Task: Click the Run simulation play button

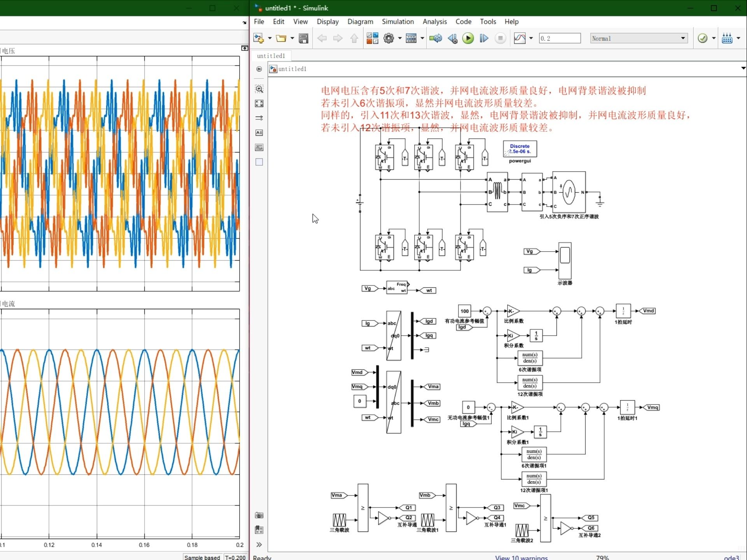Action: point(468,38)
